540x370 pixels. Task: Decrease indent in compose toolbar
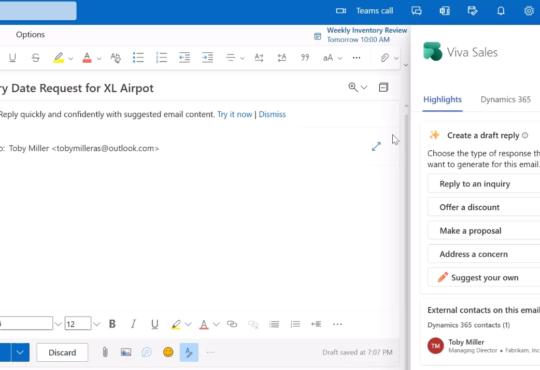[x=316, y=324]
